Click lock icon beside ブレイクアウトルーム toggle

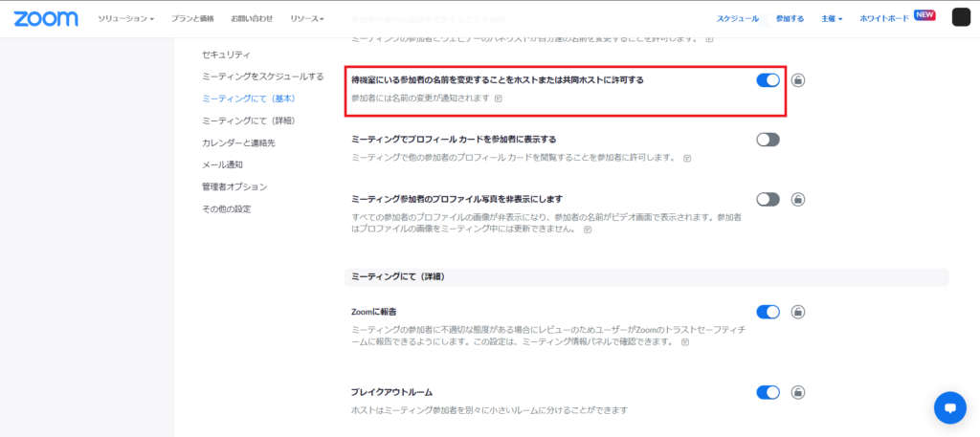(x=798, y=392)
